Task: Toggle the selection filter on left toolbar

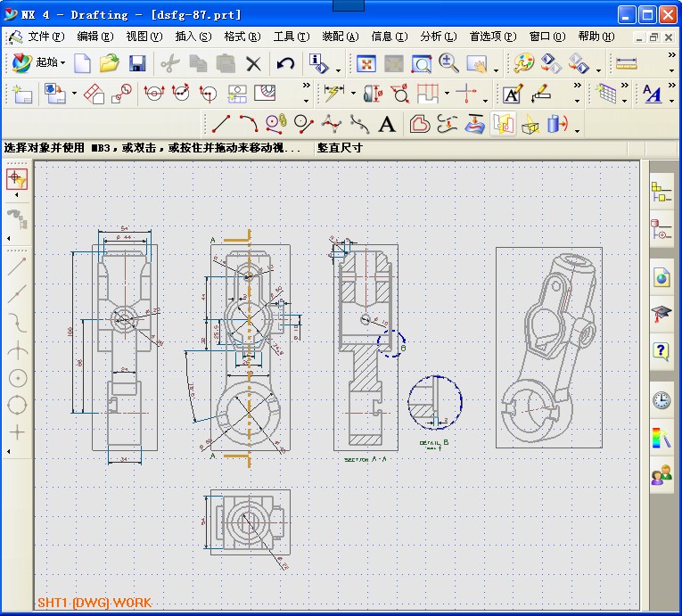Action: (x=17, y=179)
